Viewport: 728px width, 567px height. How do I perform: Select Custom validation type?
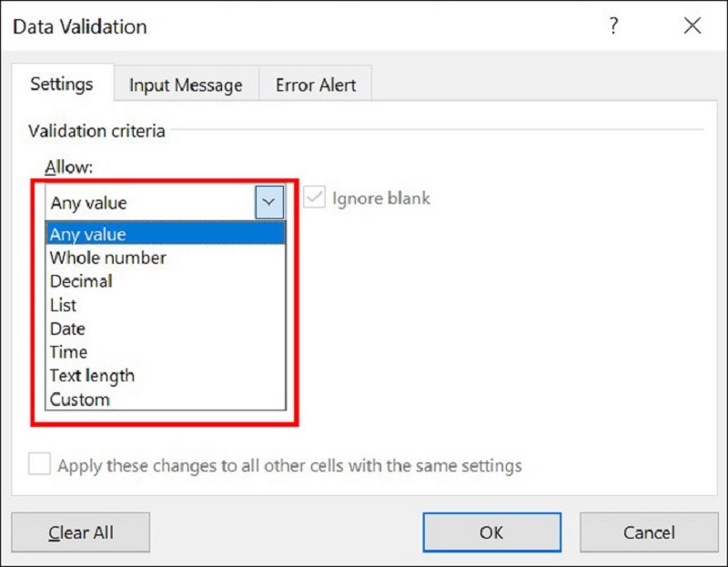[80, 400]
